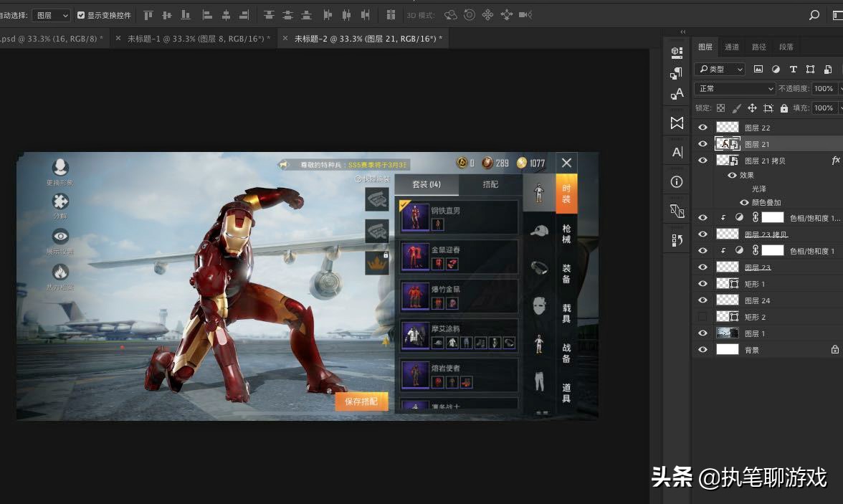Hide the 图层 22 layer
This screenshot has width=843, height=504.
pyautogui.click(x=702, y=128)
